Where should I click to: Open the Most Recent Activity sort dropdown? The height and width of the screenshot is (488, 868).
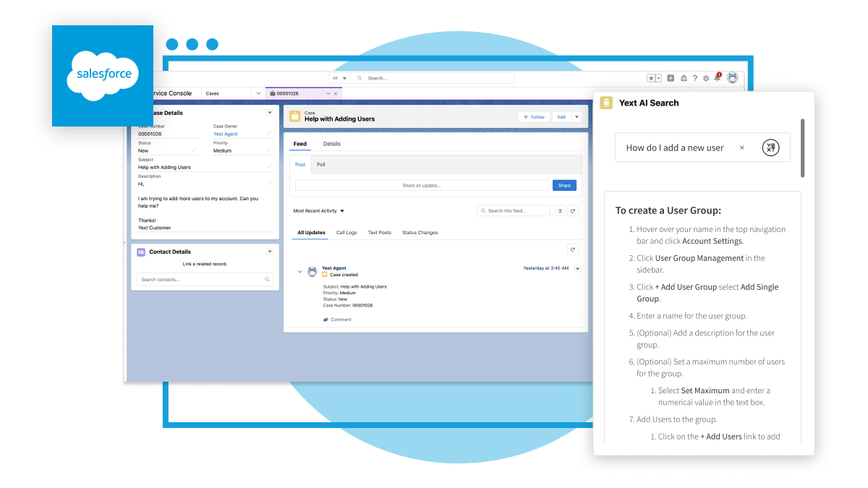319,211
